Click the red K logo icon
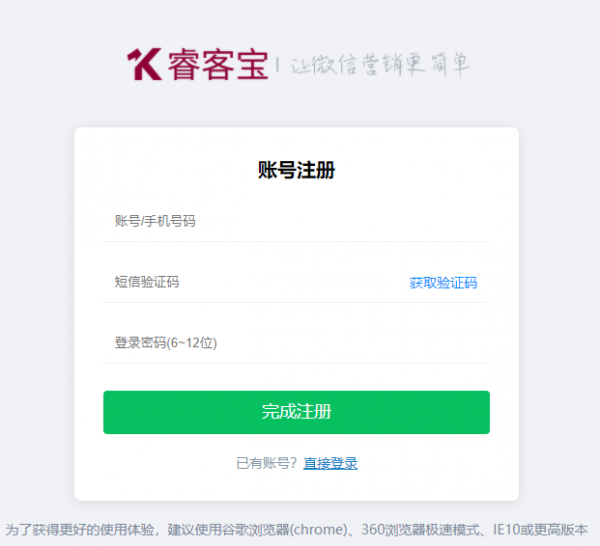Screen dimensions: 600x546 143,64
